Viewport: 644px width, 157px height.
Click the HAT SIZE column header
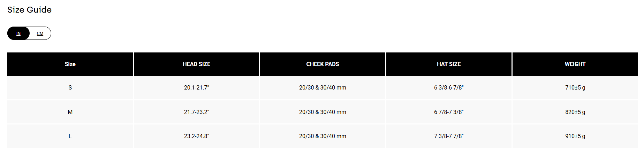[x=449, y=64]
